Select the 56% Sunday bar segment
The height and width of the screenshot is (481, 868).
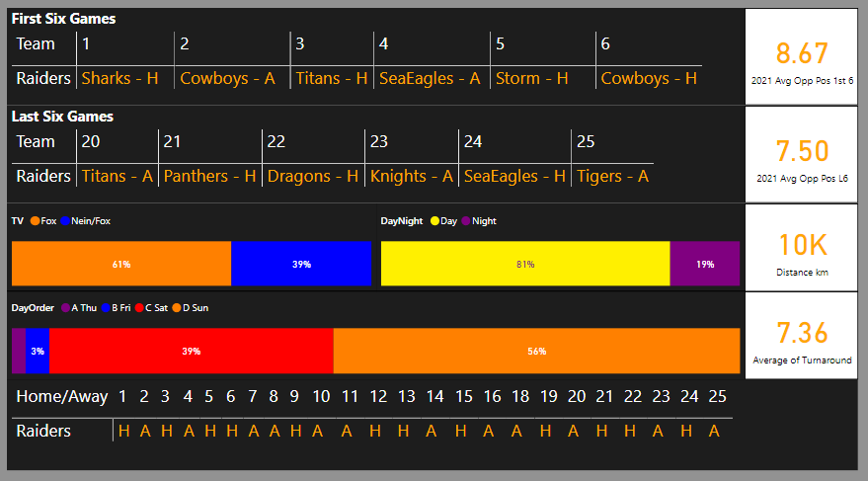[536, 351]
